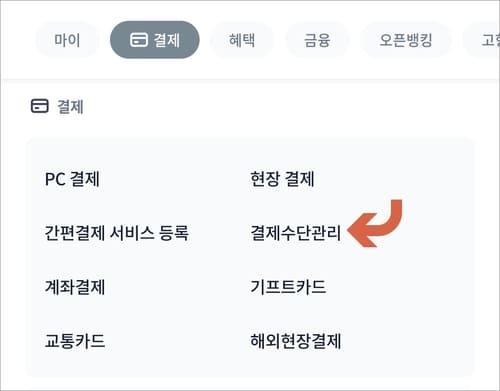Select the 결제 tab label
The width and height of the screenshot is (500, 391).
(166, 40)
